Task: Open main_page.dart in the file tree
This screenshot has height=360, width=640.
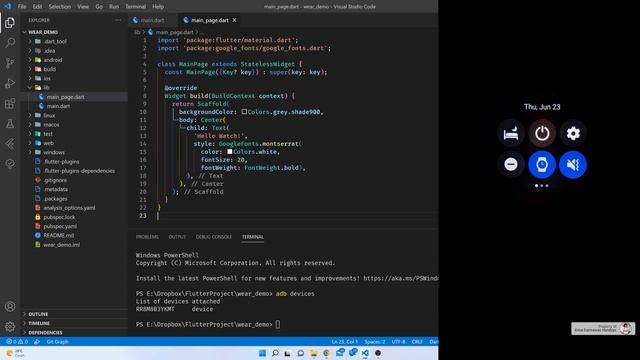Action: (65, 97)
